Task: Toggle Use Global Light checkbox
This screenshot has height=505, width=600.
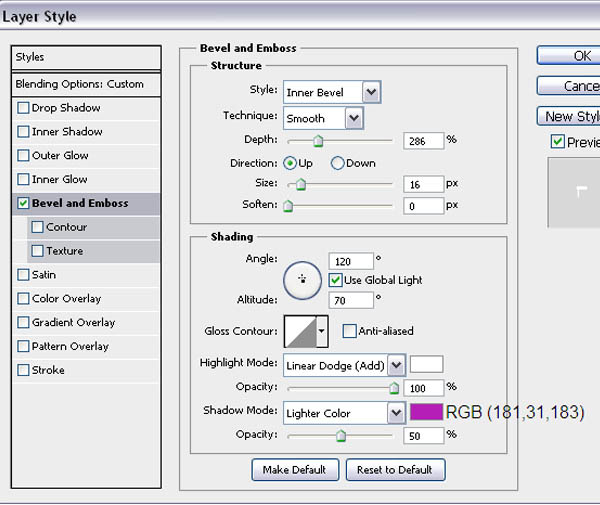Action: point(336,280)
